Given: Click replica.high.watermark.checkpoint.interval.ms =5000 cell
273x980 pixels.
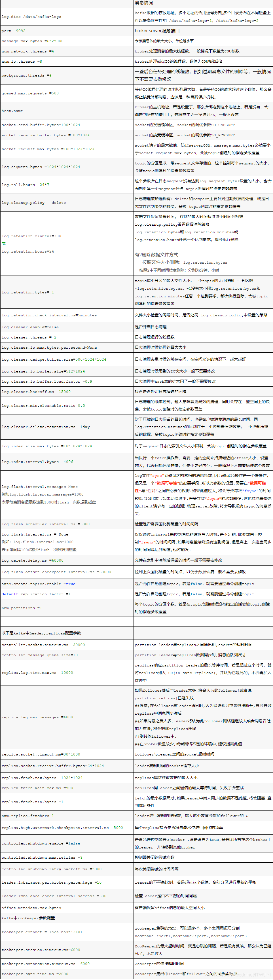Looking at the screenshot, I should tap(67, 828).
